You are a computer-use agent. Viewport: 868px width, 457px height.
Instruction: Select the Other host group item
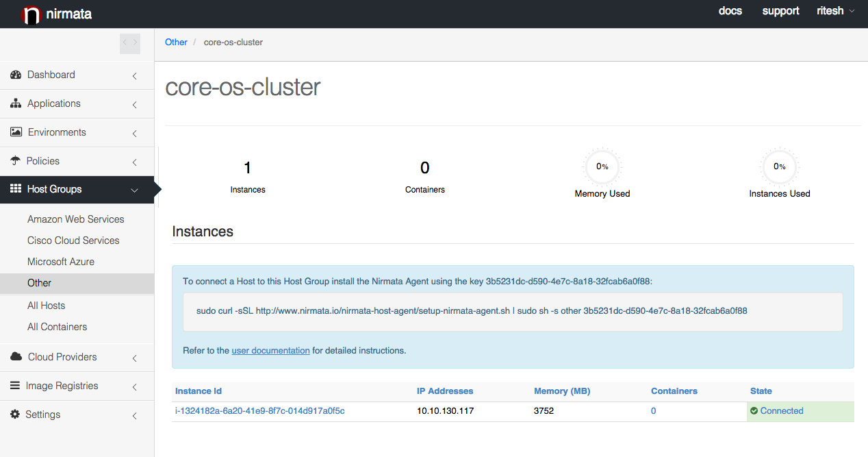[x=77, y=283]
